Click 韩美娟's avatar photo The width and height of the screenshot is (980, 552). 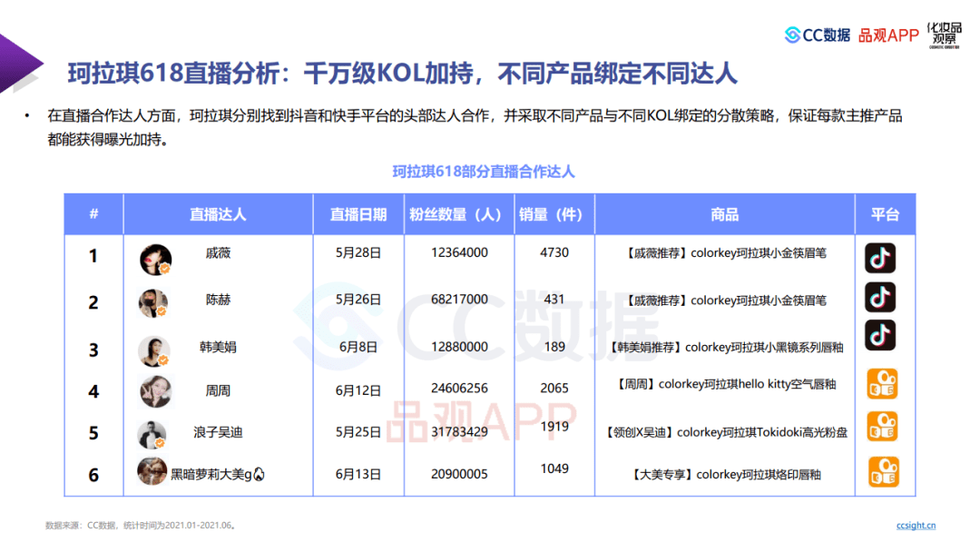tap(153, 350)
